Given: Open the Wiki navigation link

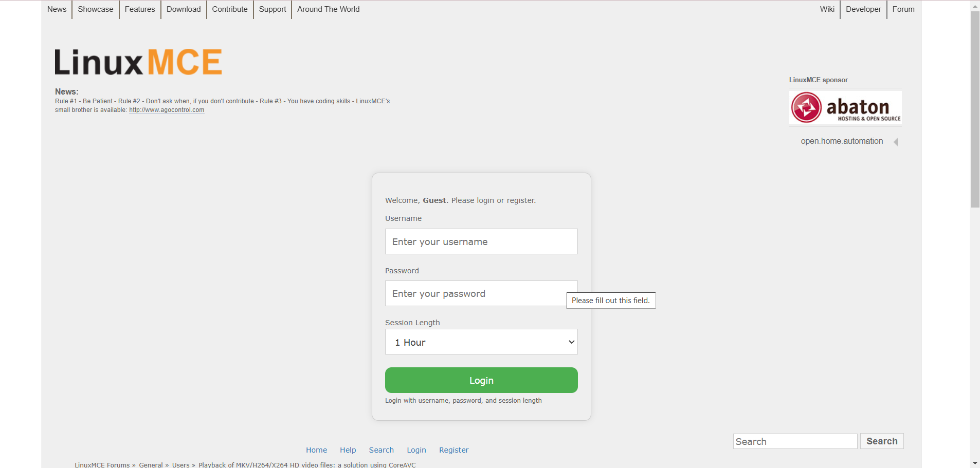Looking at the screenshot, I should [x=827, y=9].
